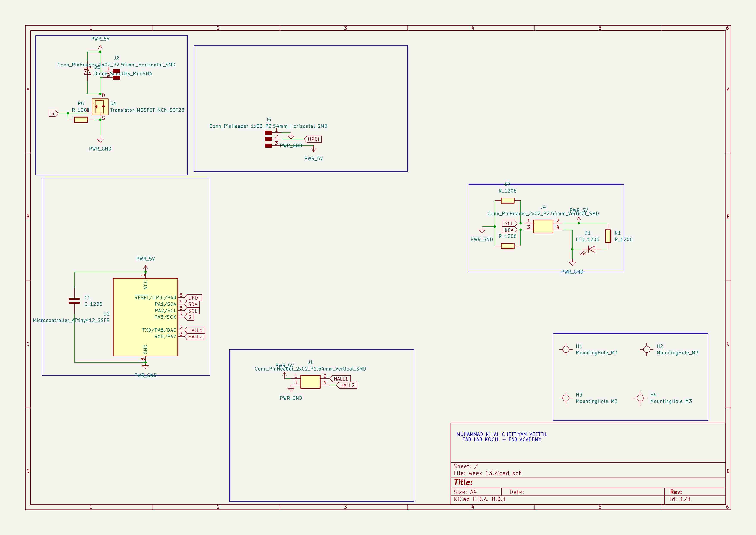Select pin 1 pad of connector J2
The width and height of the screenshot is (756, 535).
pyautogui.click(x=116, y=71)
